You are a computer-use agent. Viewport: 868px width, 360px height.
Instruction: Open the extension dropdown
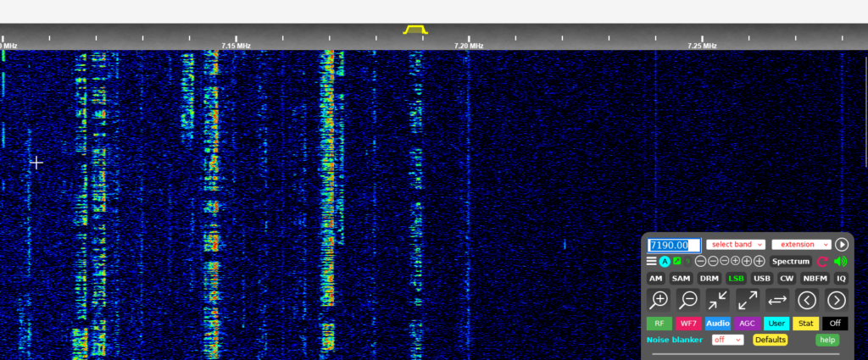pyautogui.click(x=802, y=245)
